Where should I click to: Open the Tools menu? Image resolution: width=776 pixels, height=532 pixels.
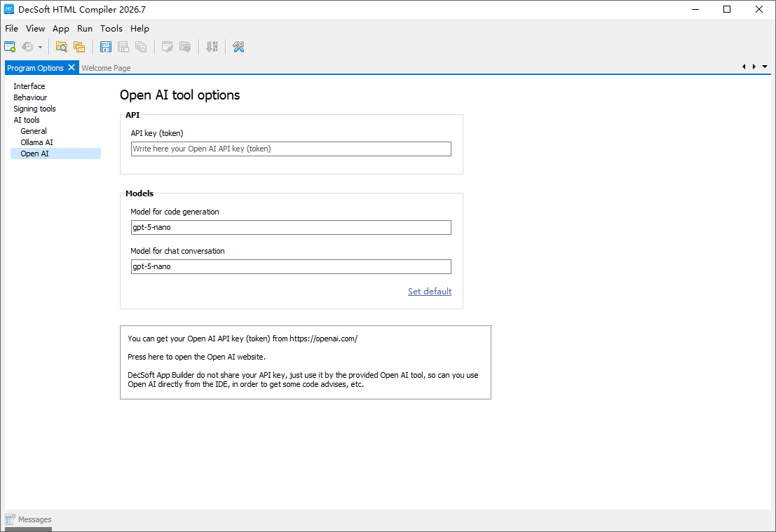point(111,29)
